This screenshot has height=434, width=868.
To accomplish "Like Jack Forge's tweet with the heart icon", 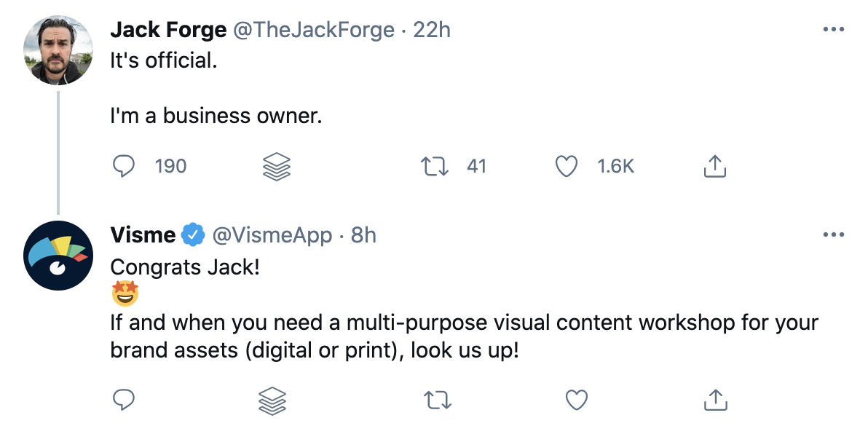I will click(566, 166).
